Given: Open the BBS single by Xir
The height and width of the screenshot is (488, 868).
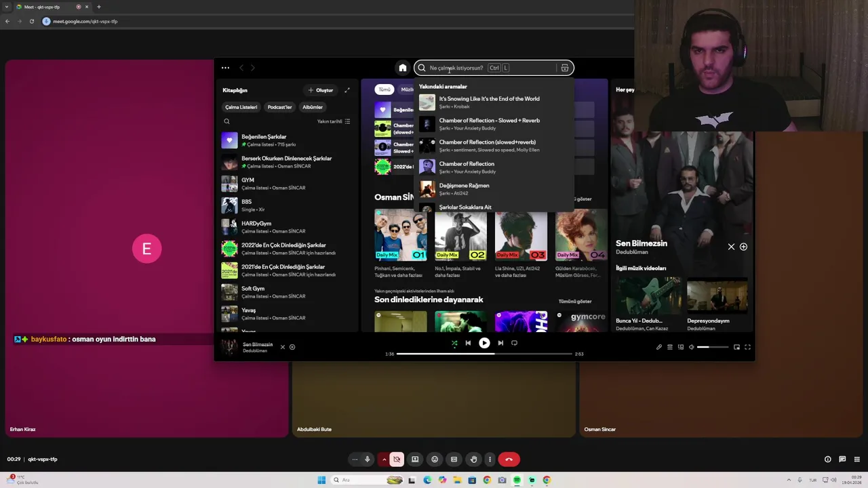Looking at the screenshot, I should click(x=286, y=205).
